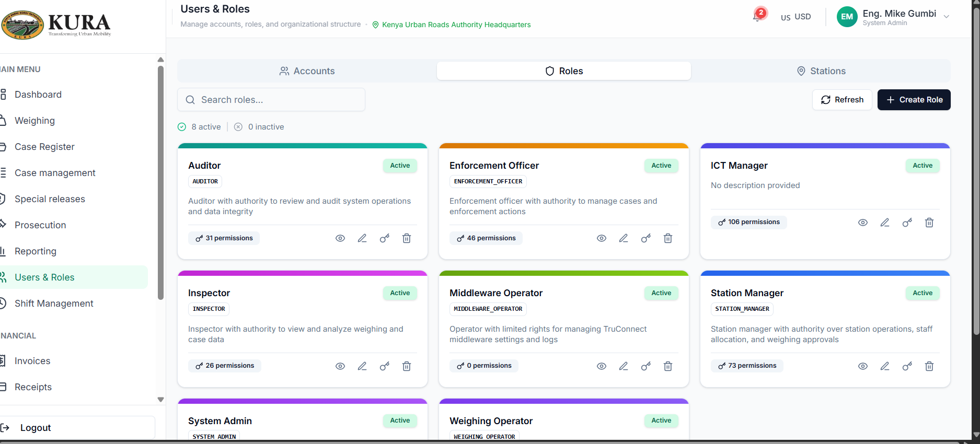Switch to the Accounts tab
The image size is (980, 444).
pos(307,71)
